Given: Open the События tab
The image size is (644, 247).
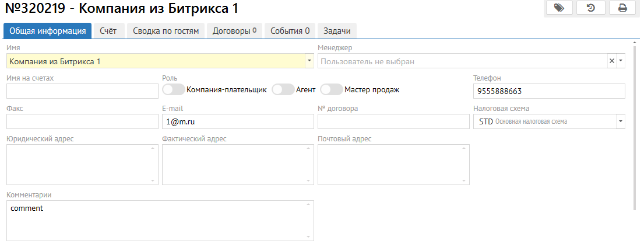Looking at the screenshot, I should (x=290, y=30).
